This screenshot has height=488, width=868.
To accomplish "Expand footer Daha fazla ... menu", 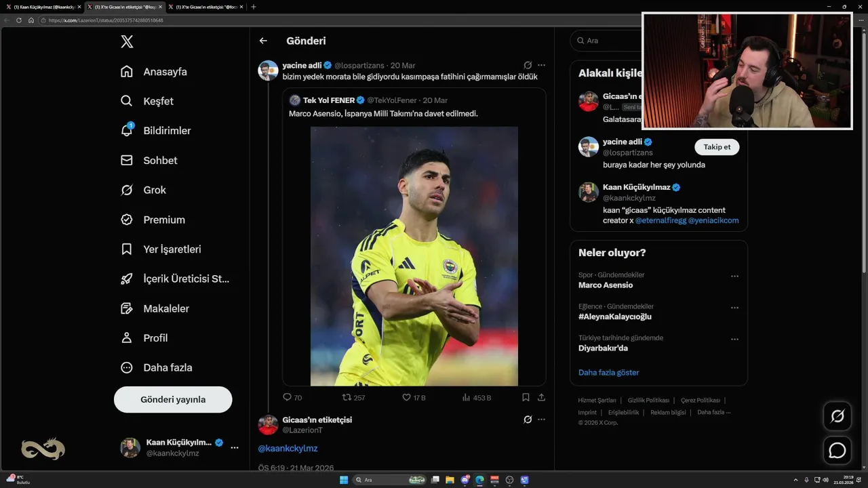I will click(x=713, y=412).
